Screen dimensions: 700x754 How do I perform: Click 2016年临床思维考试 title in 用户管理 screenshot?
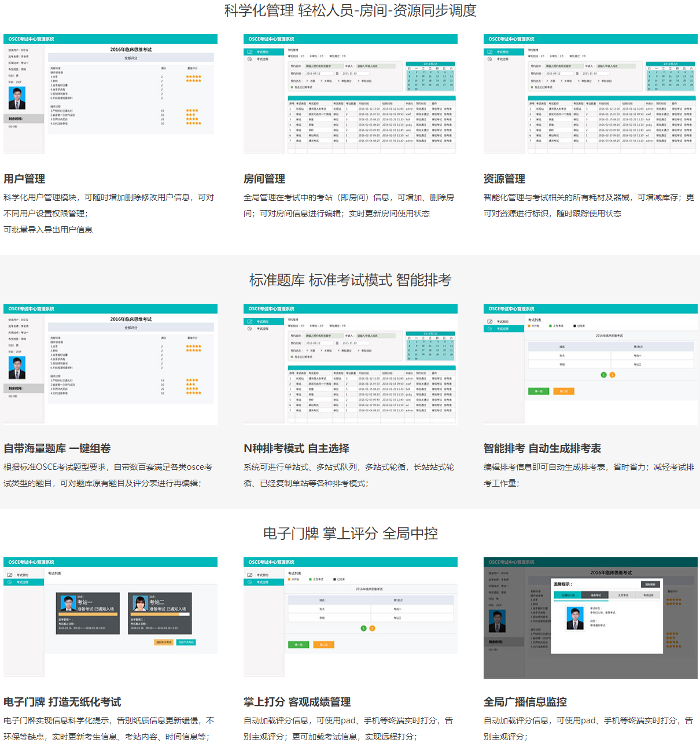[131, 50]
